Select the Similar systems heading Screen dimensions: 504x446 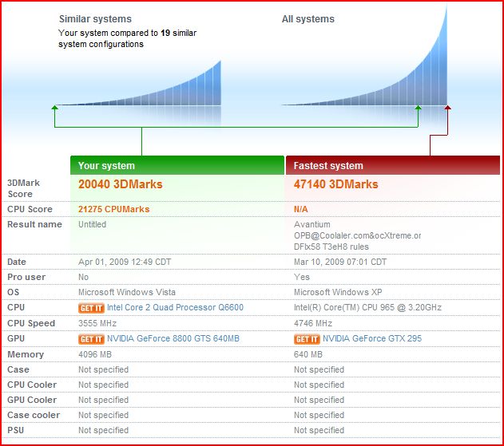pos(95,19)
